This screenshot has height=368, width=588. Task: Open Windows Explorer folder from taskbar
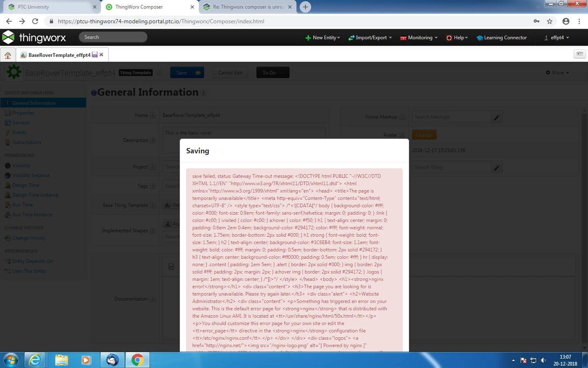click(x=61, y=360)
